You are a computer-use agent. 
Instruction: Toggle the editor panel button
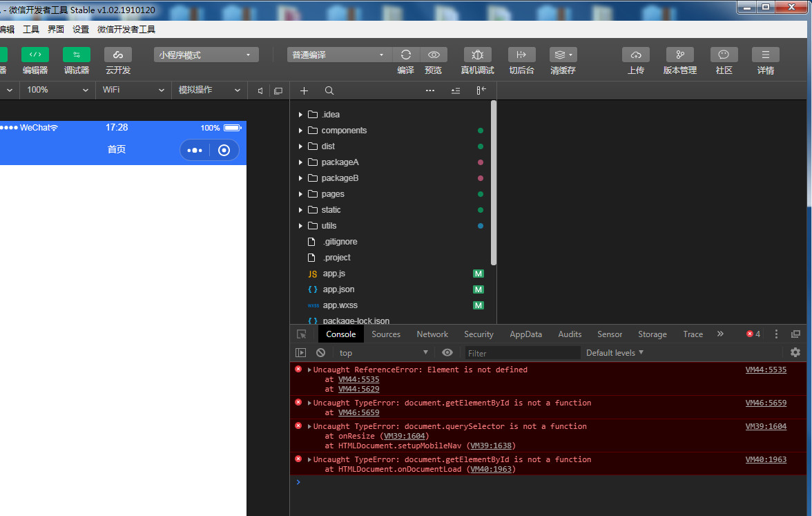tap(35, 55)
